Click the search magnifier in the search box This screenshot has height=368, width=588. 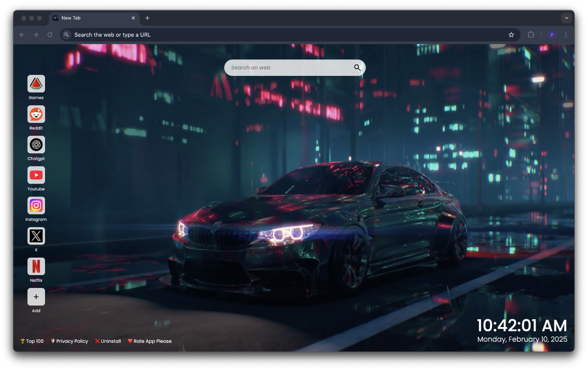tap(357, 68)
